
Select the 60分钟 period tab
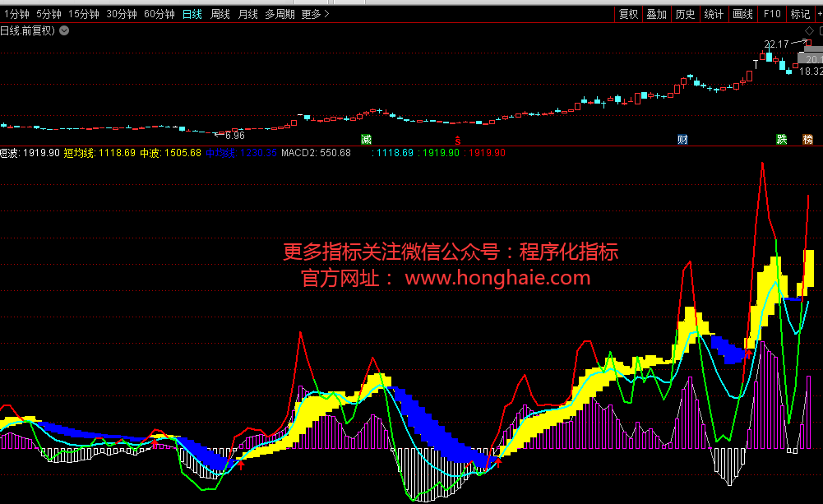[x=159, y=14]
